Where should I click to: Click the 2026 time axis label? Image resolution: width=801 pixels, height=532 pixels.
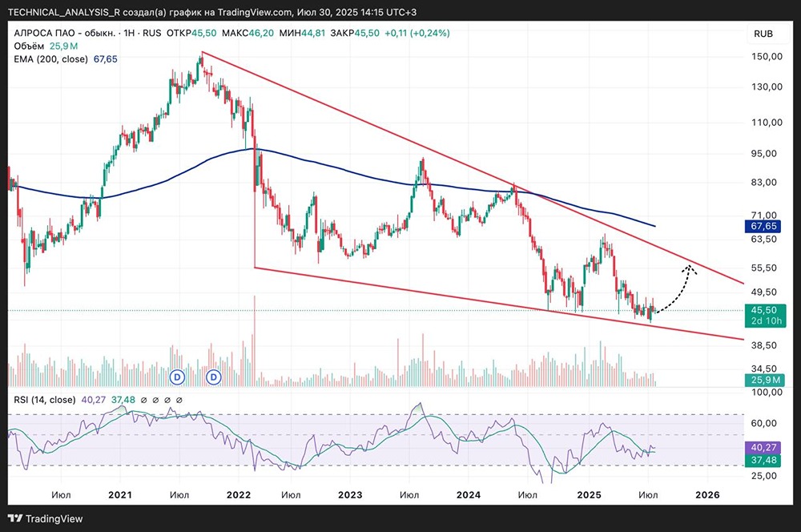[707, 494]
